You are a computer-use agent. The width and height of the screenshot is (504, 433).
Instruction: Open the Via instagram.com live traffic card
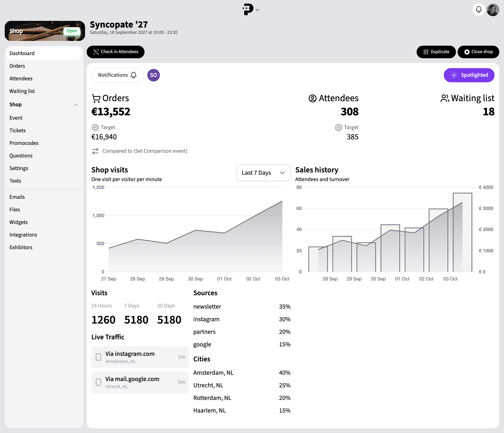click(x=140, y=357)
